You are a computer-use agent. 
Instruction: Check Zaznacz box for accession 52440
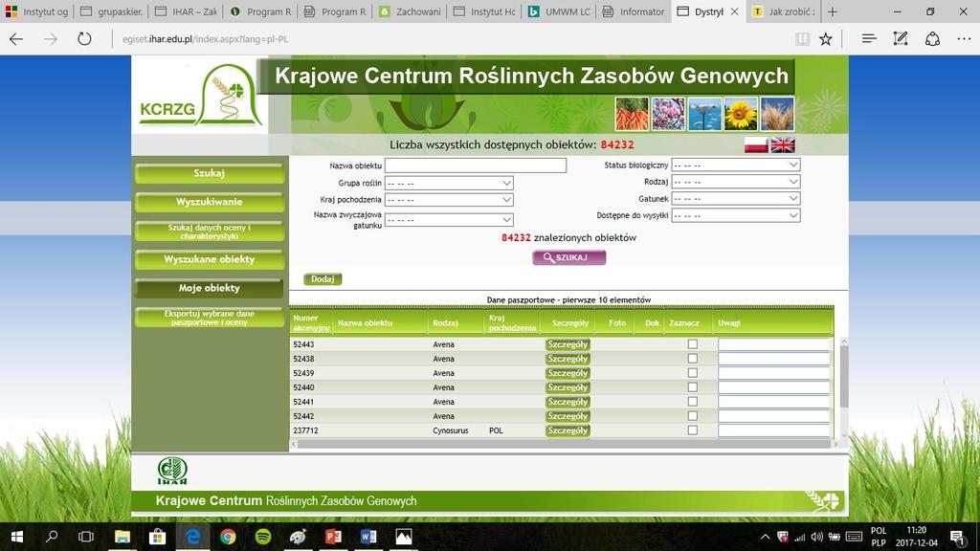[693, 387]
